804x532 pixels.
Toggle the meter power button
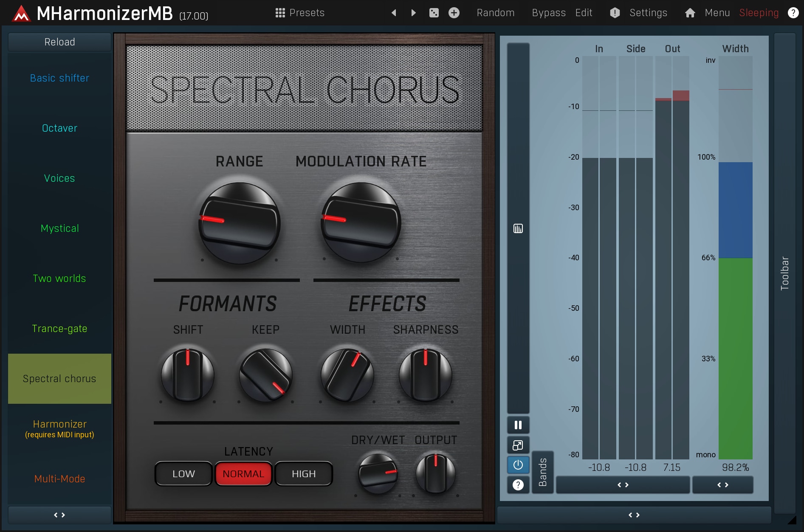518,465
